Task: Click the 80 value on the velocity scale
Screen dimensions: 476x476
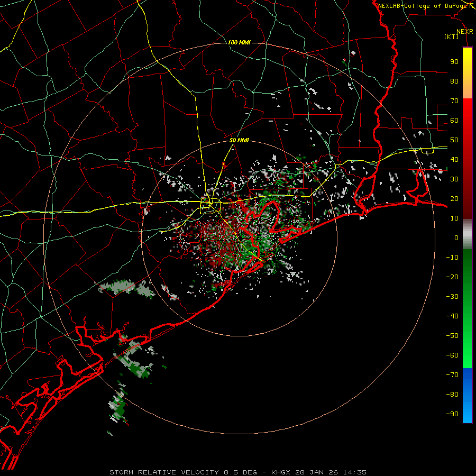Action: click(x=454, y=81)
